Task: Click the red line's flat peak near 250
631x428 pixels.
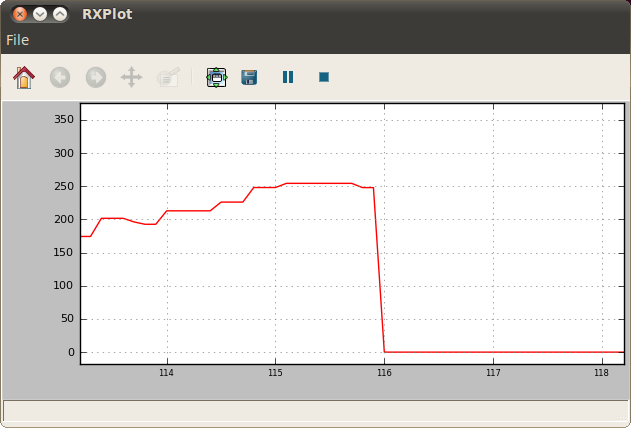Action: [320, 183]
